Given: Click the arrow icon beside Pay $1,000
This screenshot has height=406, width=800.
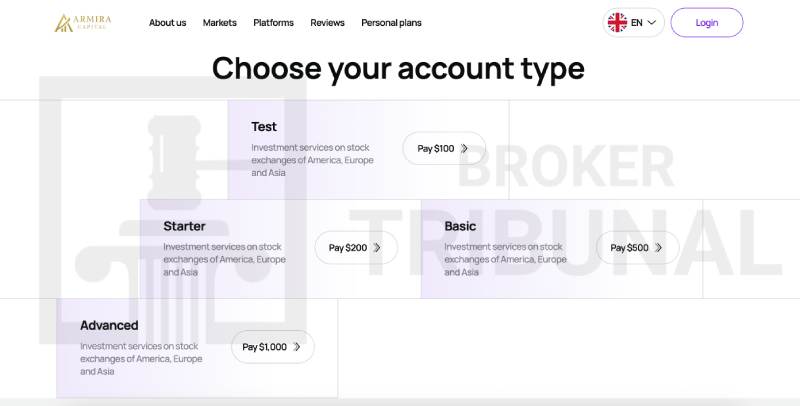Looking at the screenshot, I should click(297, 347).
